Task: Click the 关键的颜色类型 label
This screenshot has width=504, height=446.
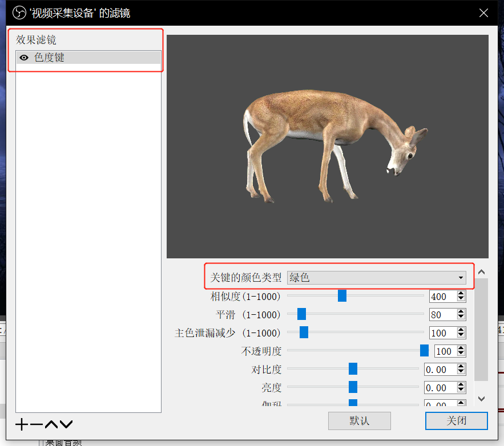Action: (x=245, y=277)
